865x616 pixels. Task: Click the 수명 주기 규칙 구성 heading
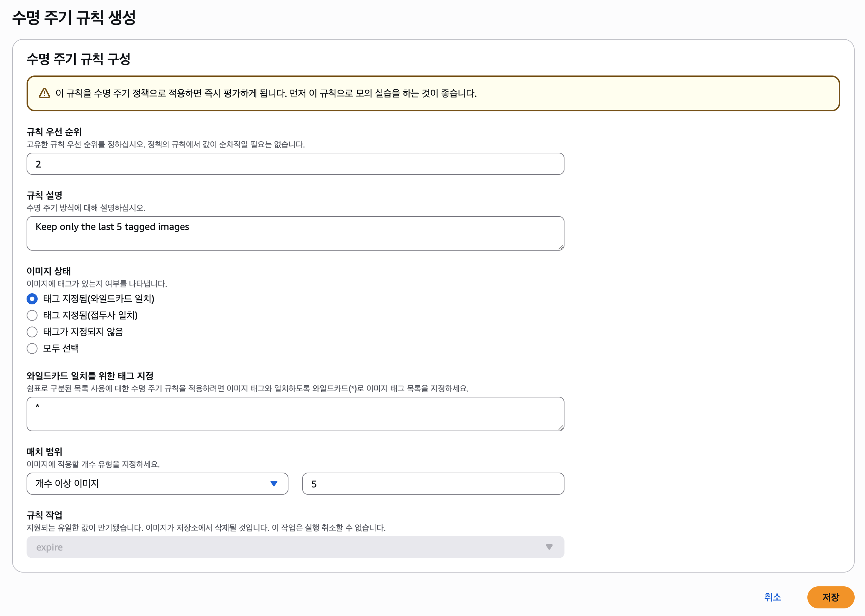pyautogui.click(x=79, y=59)
